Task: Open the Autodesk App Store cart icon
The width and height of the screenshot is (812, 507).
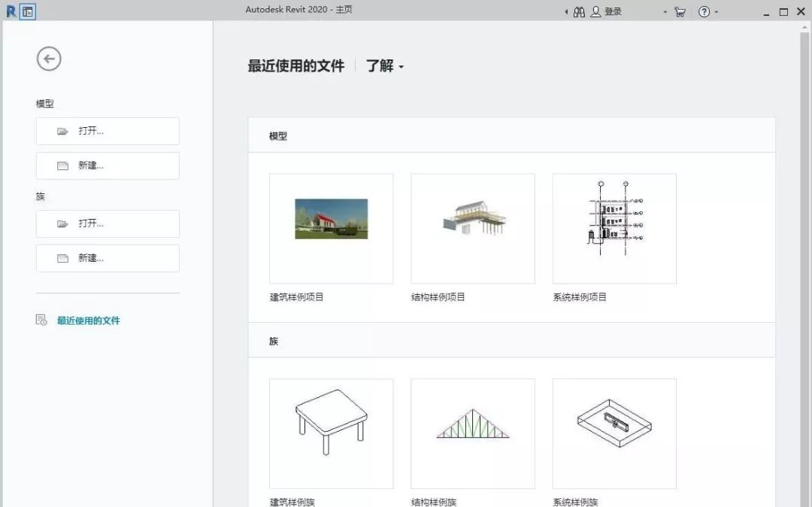Action: coord(680,11)
